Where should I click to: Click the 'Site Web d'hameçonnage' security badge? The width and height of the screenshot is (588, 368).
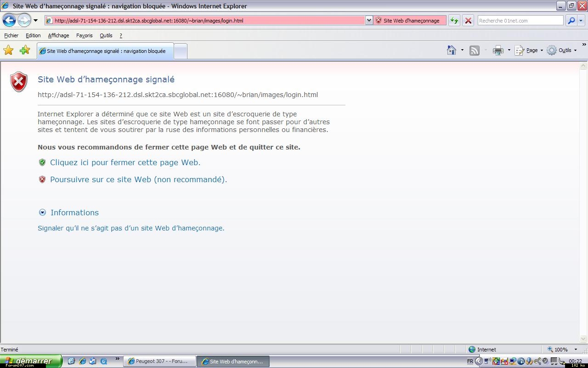click(x=410, y=20)
